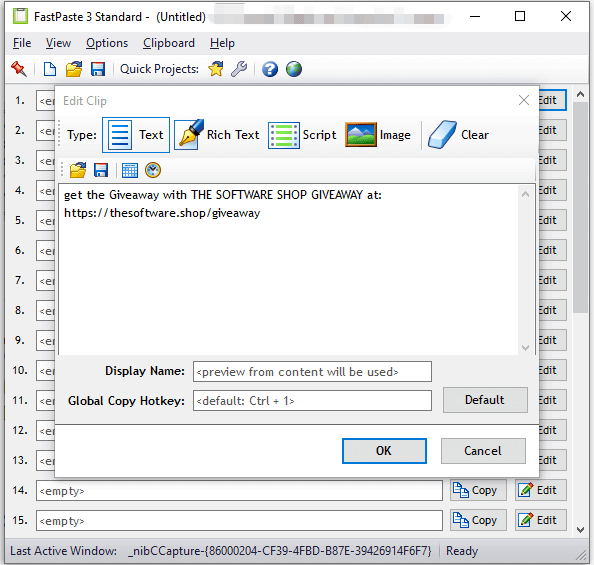Screen dimensions: 594x565
Task: Confirm the clip with OK button
Action: coord(384,451)
